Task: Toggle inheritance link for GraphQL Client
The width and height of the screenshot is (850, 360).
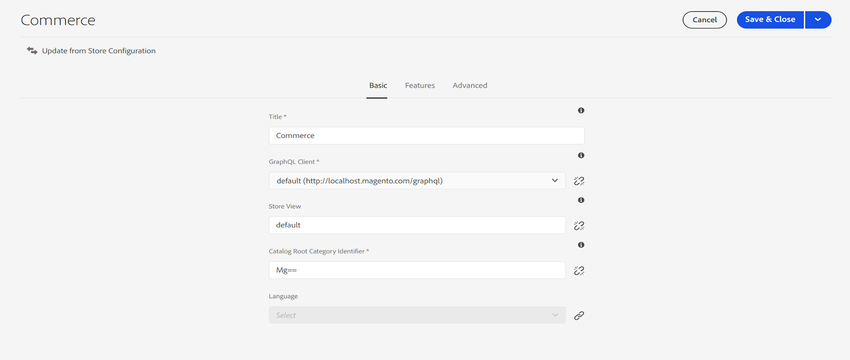Action: (579, 181)
